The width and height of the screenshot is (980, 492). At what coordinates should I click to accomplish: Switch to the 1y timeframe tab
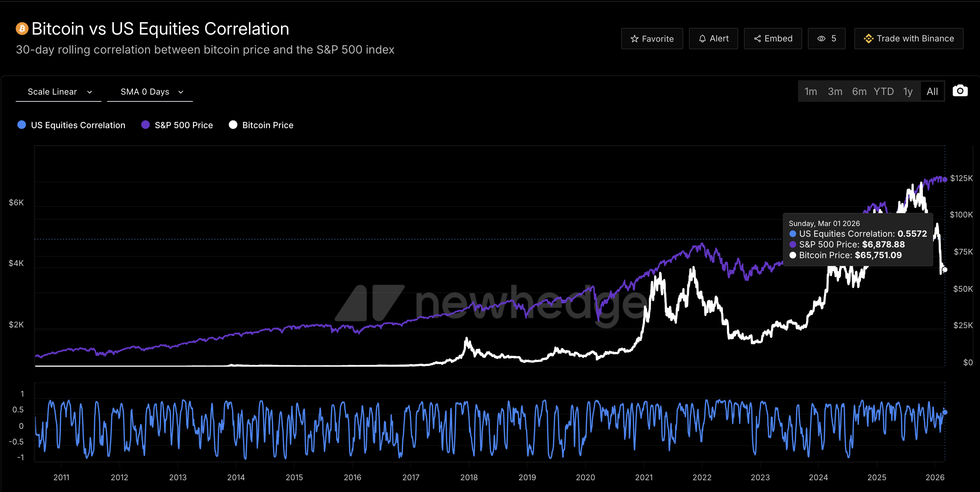coord(908,91)
